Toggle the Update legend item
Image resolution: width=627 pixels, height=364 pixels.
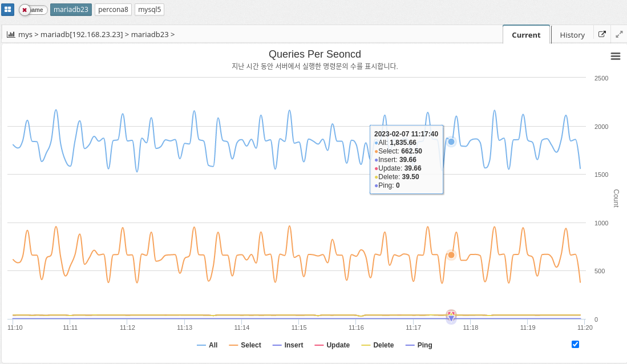pos(332,345)
